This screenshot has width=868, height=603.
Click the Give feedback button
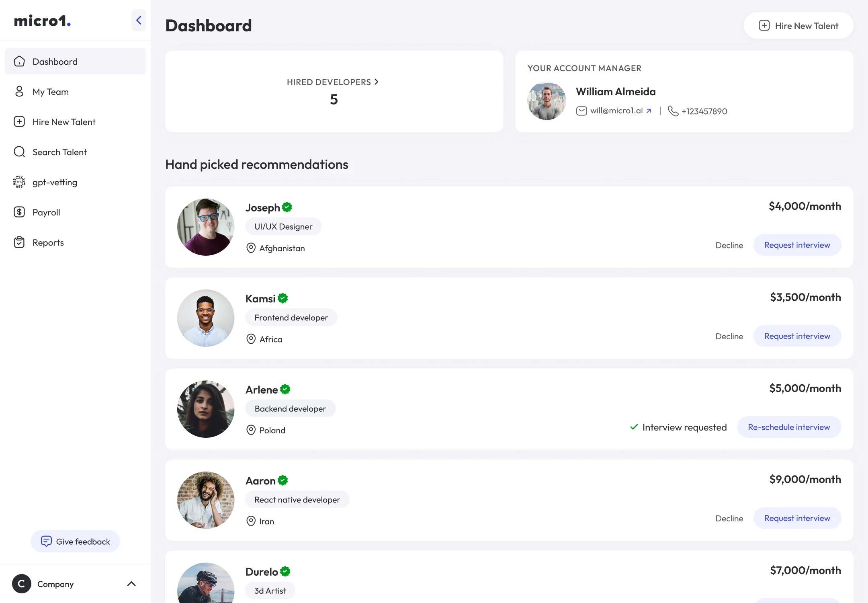click(75, 541)
